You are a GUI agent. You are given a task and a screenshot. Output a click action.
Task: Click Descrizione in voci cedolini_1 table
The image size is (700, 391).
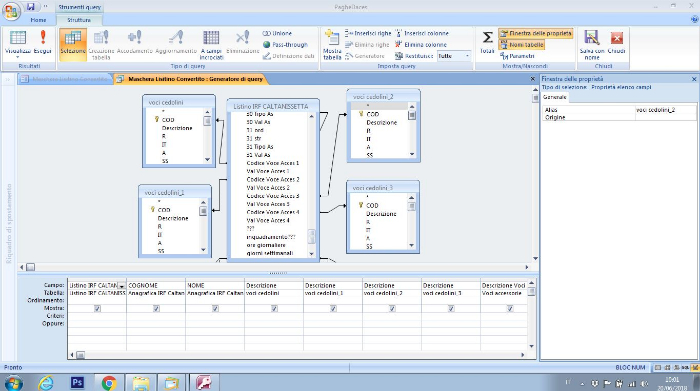(x=173, y=218)
